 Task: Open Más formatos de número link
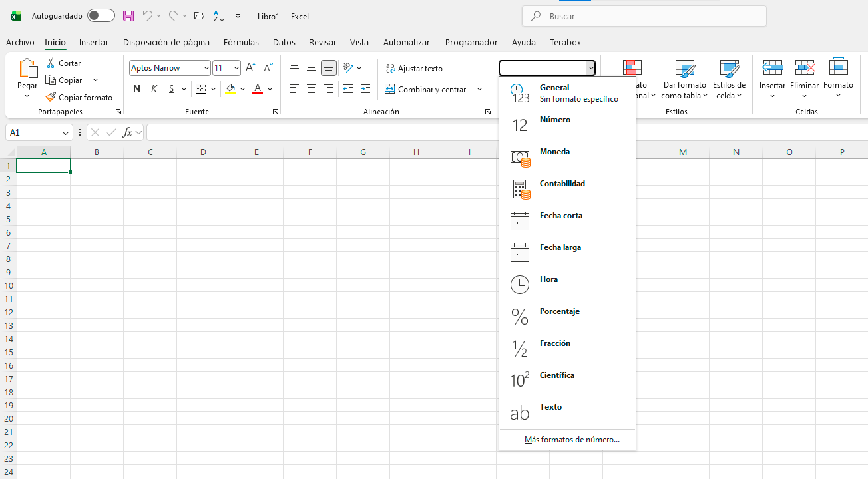coord(572,440)
